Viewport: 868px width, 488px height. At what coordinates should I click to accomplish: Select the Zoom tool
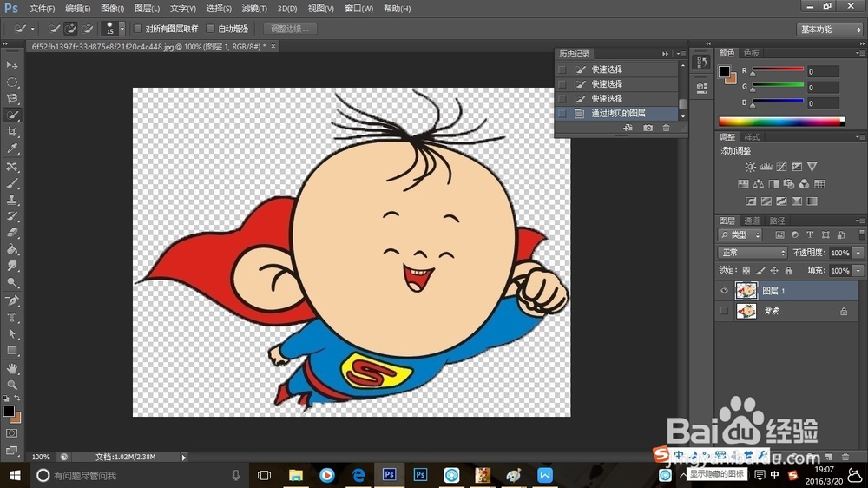coord(11,385)
